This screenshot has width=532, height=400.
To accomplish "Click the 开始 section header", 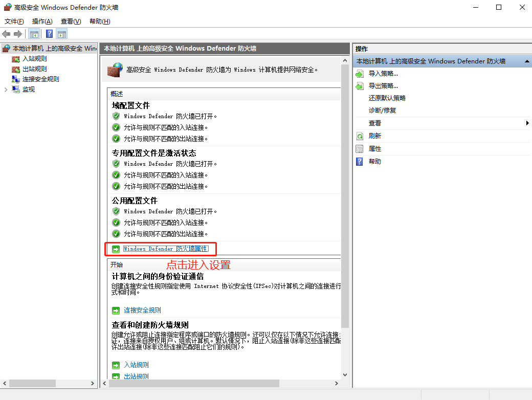I will pos(117,264).
